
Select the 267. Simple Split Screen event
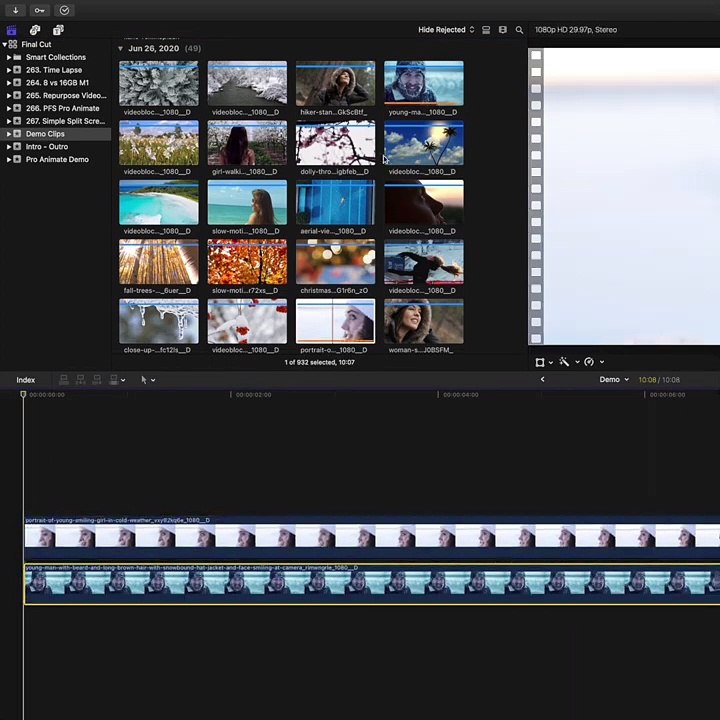tap(56, 121)
